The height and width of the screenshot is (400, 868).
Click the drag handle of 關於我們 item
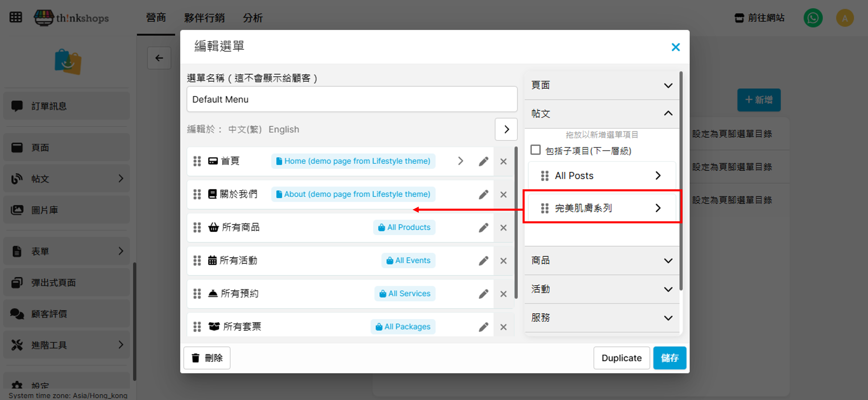(197, 194)
